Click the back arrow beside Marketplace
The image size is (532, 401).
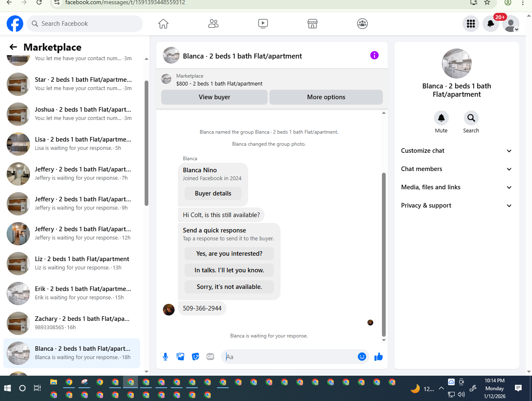point(13,47)
